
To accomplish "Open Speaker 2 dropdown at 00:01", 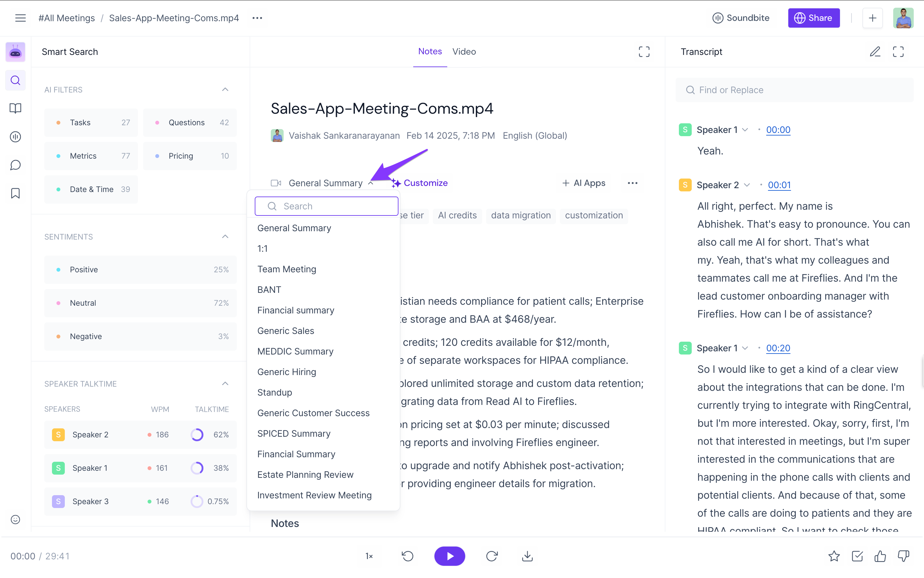I will [747, 185].
